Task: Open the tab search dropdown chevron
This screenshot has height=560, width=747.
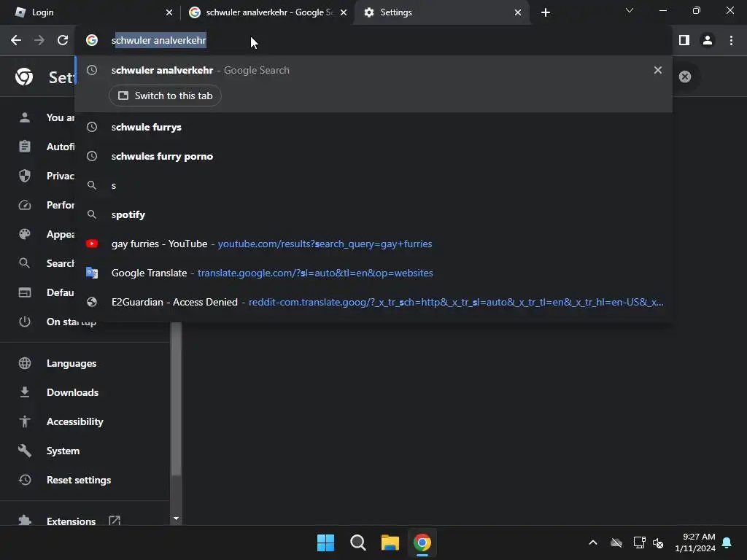Action: point(630,10)
